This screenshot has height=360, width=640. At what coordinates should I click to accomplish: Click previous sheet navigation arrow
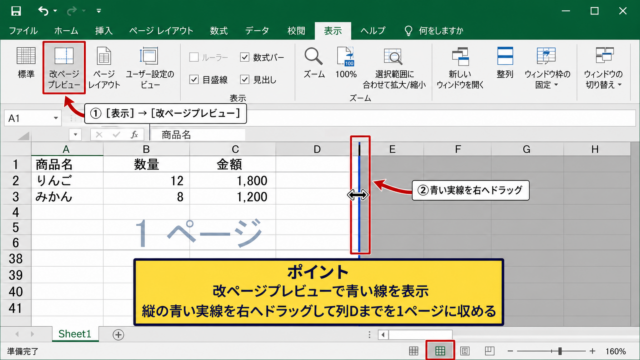tap(17, 334)
